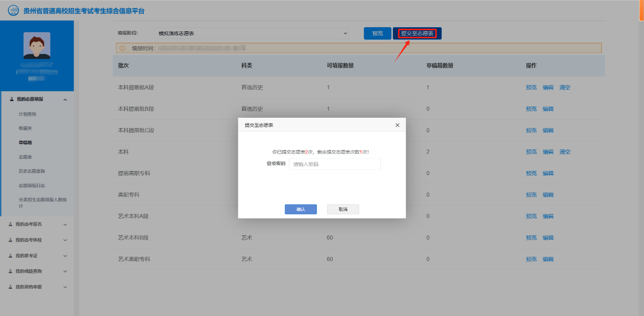Click the blue 预览 button at top

point(377,33)
